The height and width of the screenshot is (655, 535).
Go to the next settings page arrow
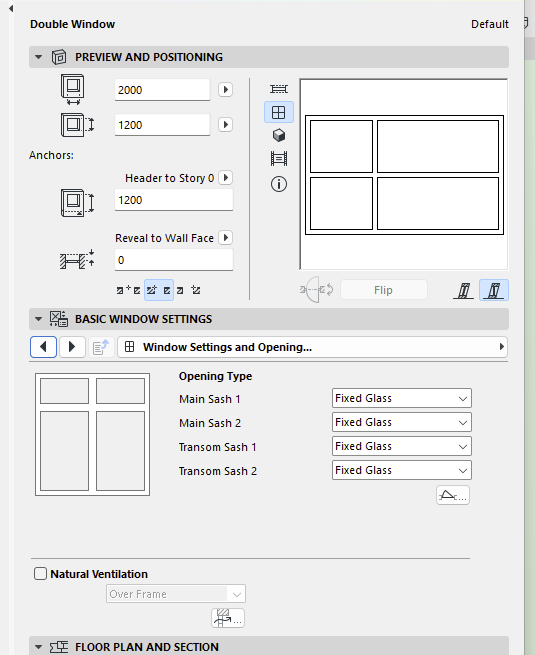(x=72, y=347)
